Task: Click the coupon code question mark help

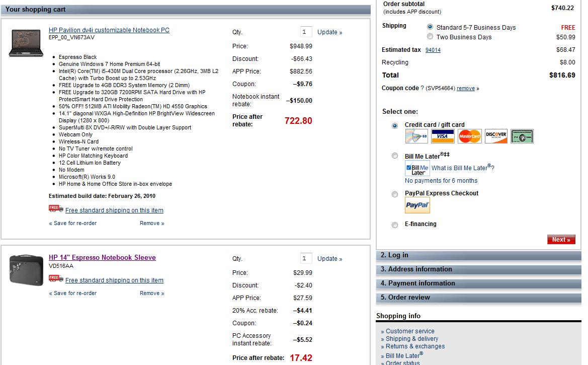Action: click(x=422, y=88)
